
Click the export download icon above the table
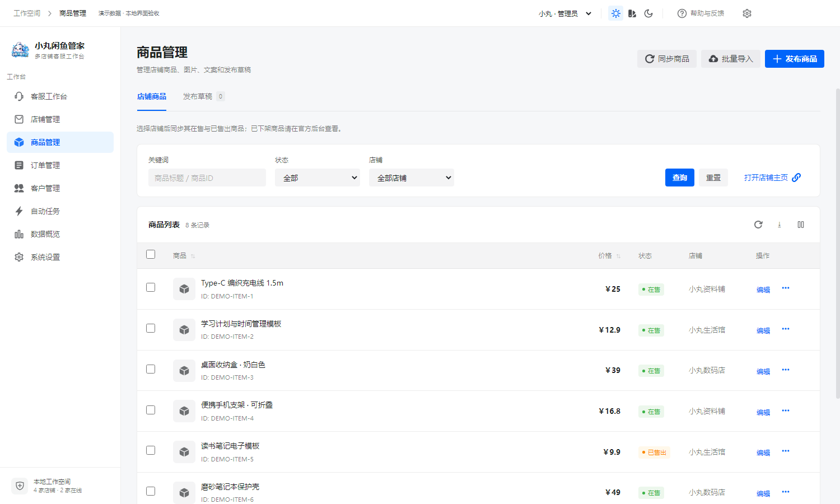click(x=780, y=225)
